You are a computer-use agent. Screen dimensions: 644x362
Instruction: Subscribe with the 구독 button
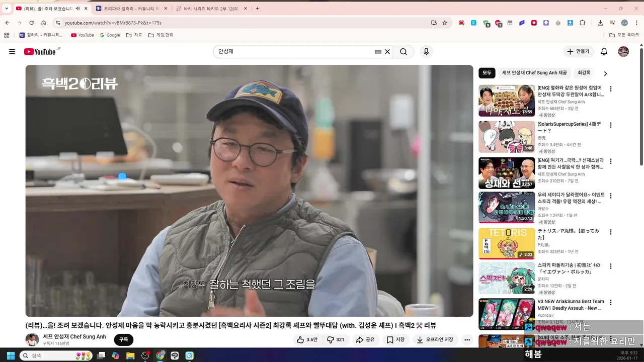124,340
